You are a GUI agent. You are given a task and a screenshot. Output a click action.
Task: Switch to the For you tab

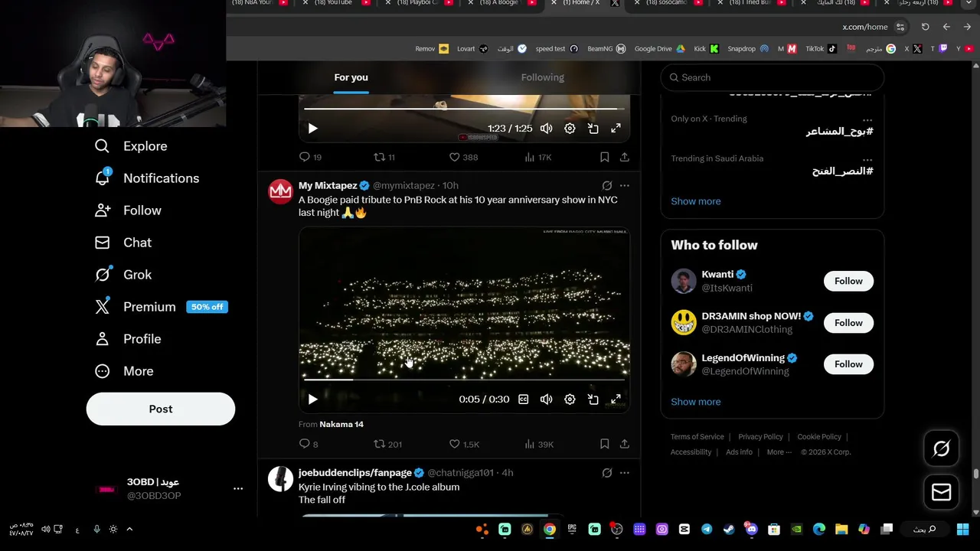click(351, 77)
